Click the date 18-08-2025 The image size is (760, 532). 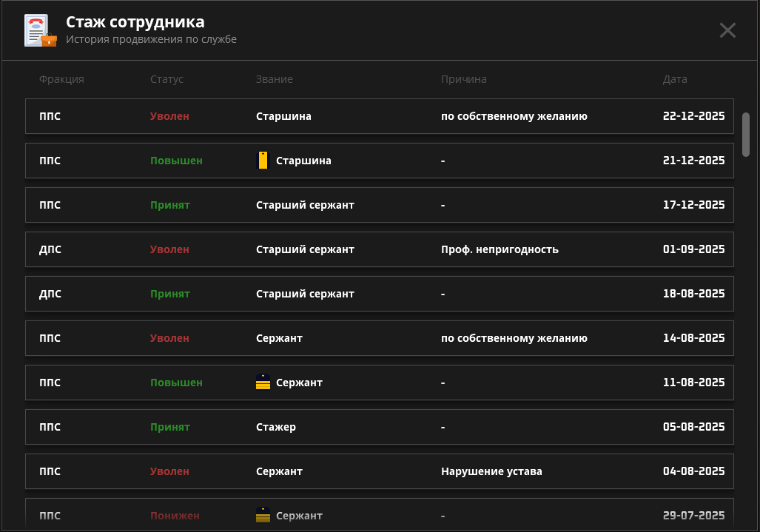[x=693, y=294]
